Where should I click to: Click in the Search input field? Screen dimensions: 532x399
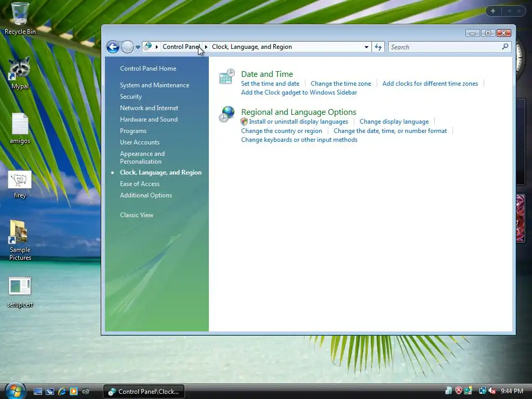coord(445,47)
